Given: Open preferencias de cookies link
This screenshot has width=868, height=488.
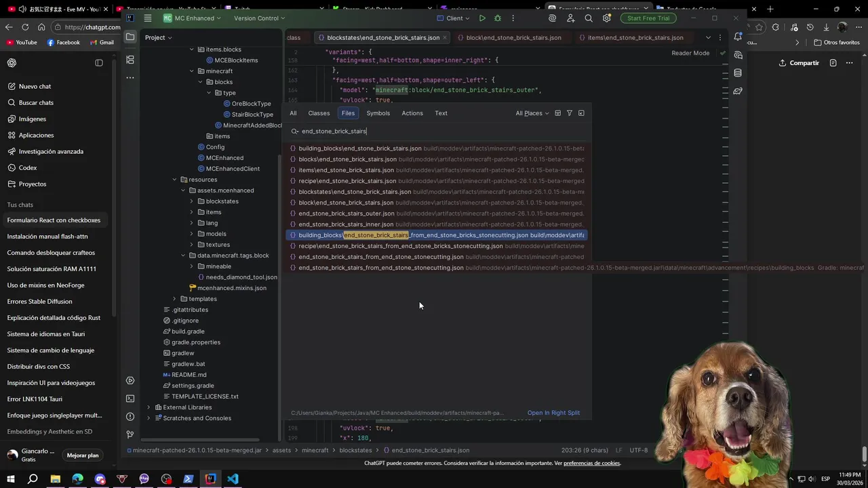Looking at the screenshot, I should coord(591,463).
